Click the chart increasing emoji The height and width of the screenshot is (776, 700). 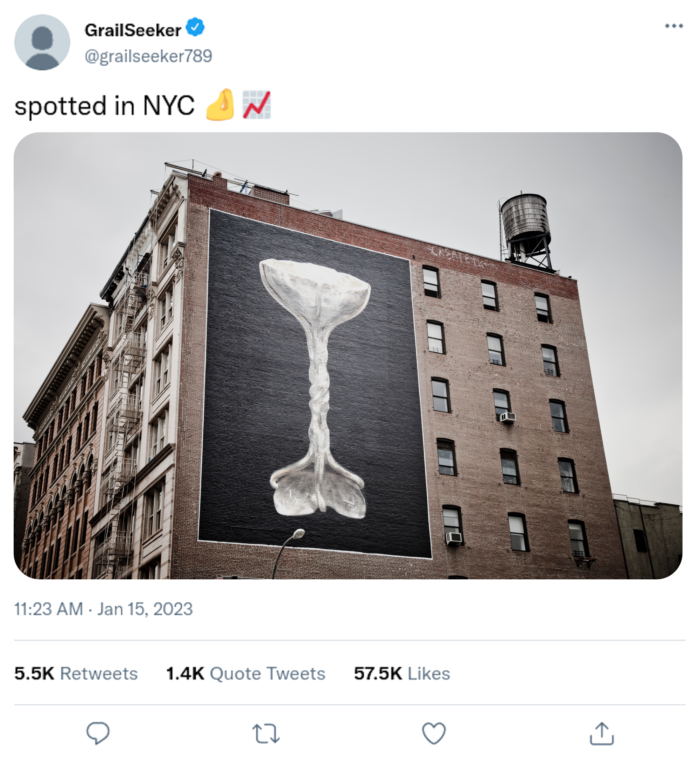pyautogui.click(x=257, y=105)
